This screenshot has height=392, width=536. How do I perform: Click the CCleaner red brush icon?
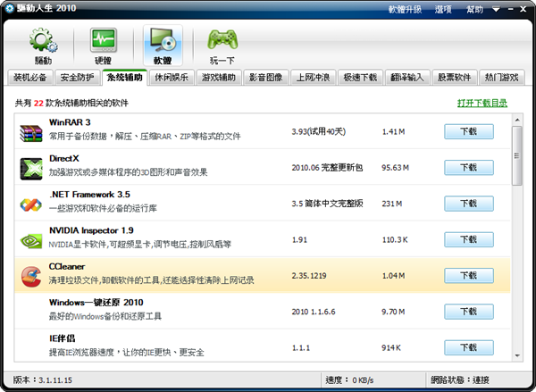pos(31,277)
